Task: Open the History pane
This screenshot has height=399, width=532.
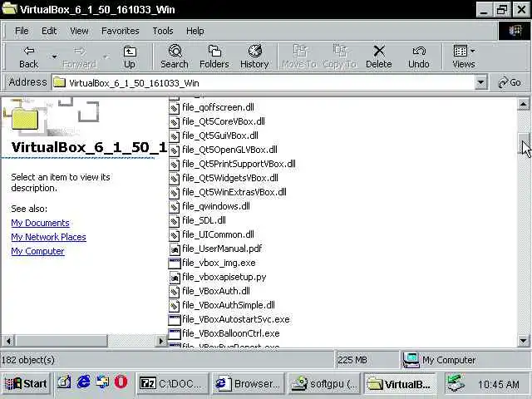Action: [254, 57]
